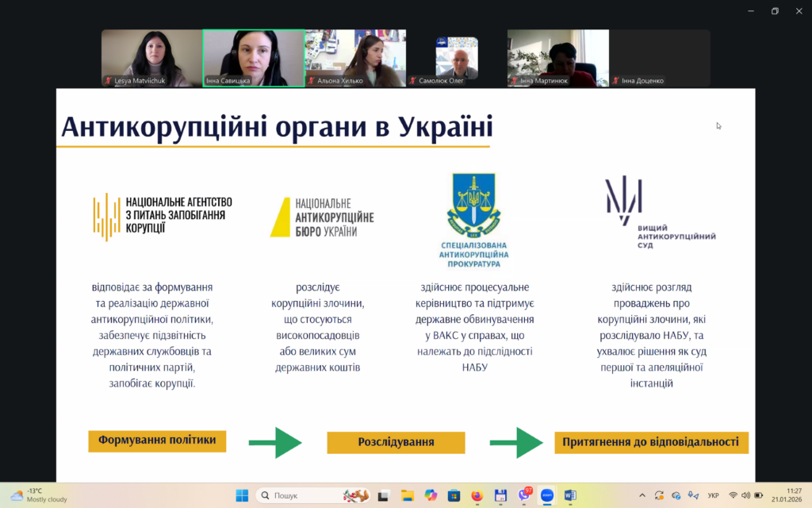
Task: Open Task View in the taskbar
Action: [x=383, y=495]
